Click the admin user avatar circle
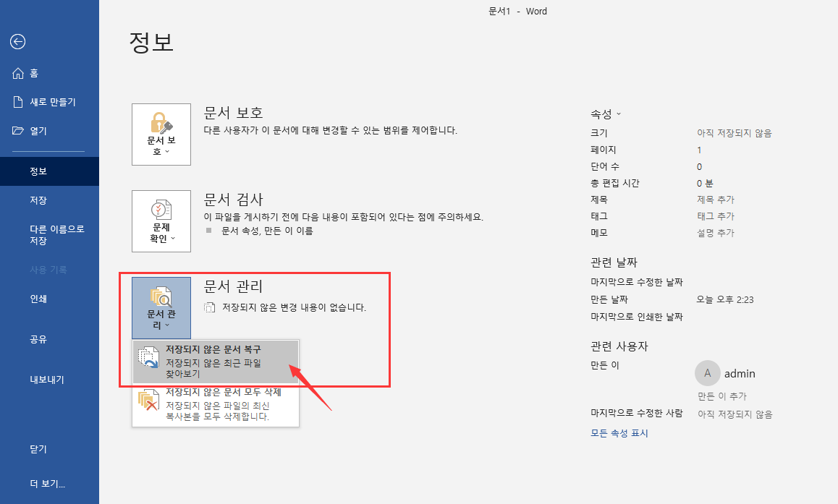This screenshot has height=504, width=838. pos(707,373)
